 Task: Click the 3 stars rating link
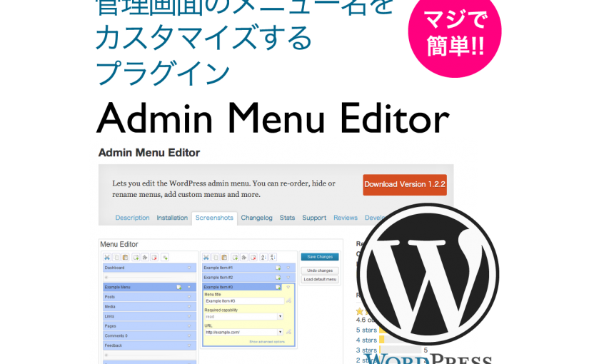coord(366,350)
